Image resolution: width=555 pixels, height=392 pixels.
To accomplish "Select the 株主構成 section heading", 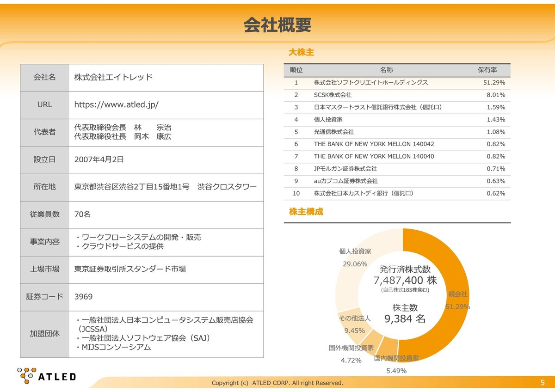I will coord(306,212).
